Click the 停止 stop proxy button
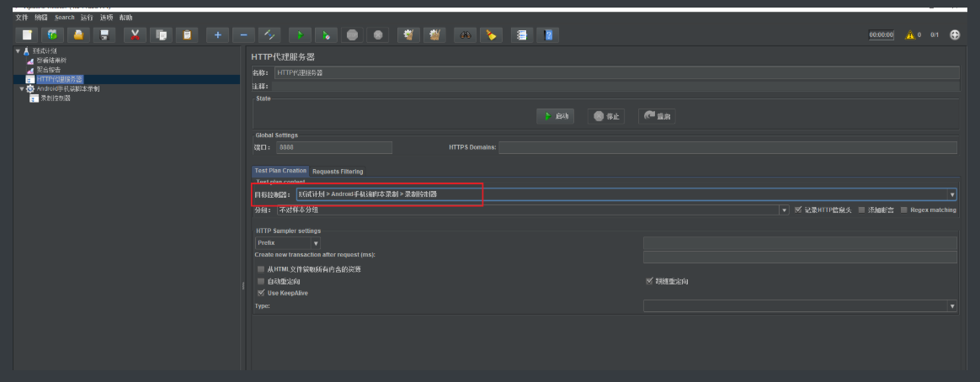The image size is (980, 382). pos(606,117)
